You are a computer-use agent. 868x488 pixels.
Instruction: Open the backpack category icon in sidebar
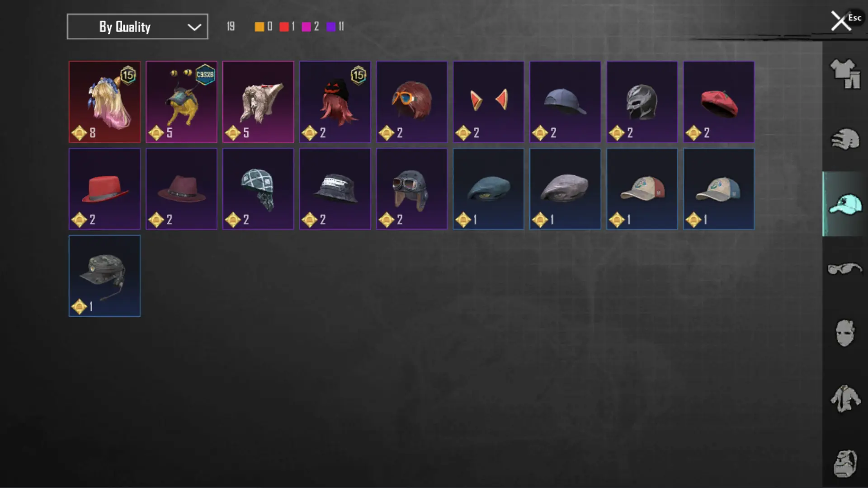[x=845, y=463]
